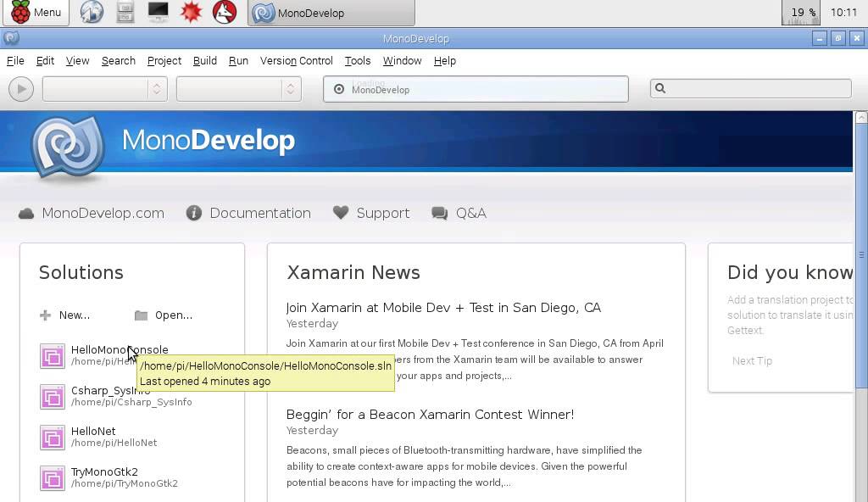Open the Support link
868x502 pixels.
pos(382,214)
